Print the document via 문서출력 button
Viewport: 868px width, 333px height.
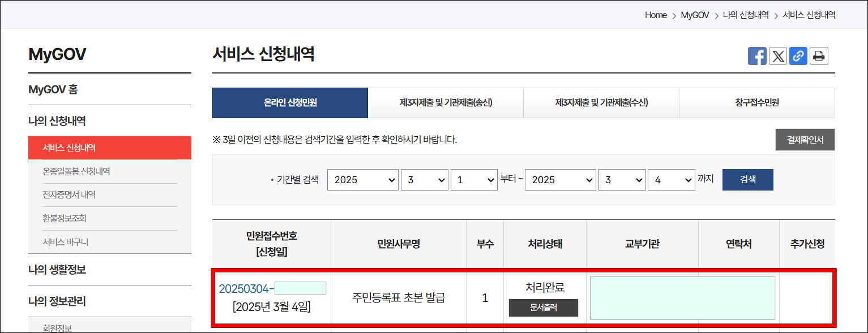click(543, 308)
